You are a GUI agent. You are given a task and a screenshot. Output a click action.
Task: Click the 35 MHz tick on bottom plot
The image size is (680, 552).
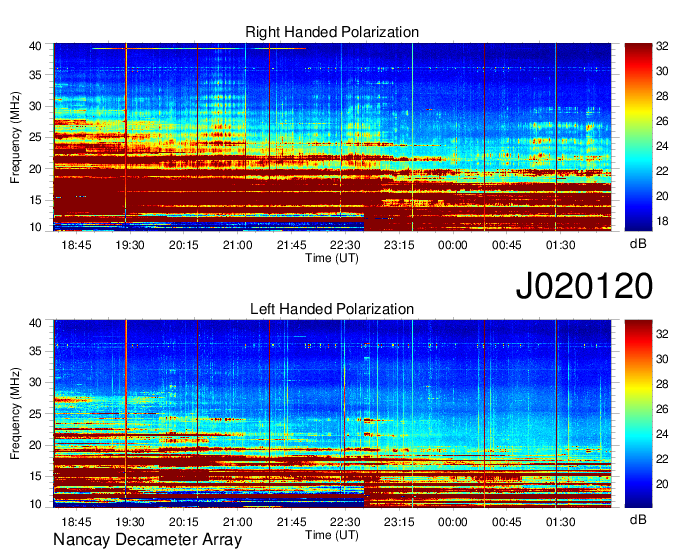[x=36, y=351]
